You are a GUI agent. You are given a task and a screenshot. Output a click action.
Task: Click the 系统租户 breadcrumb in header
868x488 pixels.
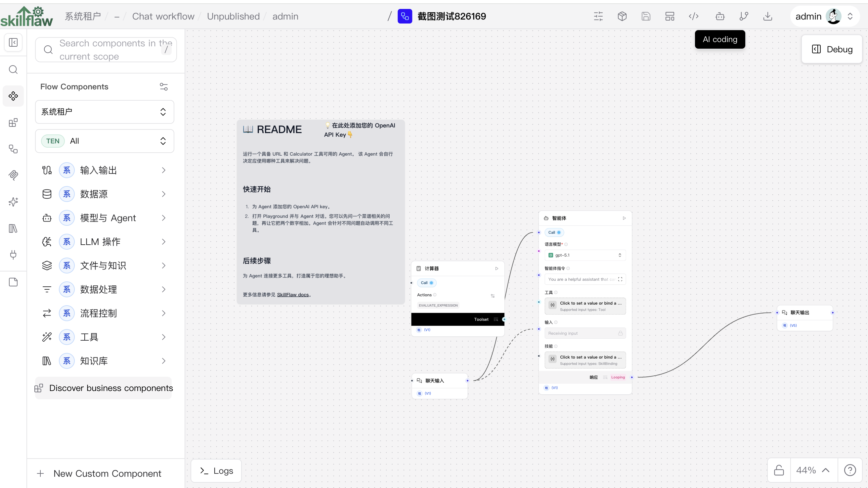click(83, 16)
